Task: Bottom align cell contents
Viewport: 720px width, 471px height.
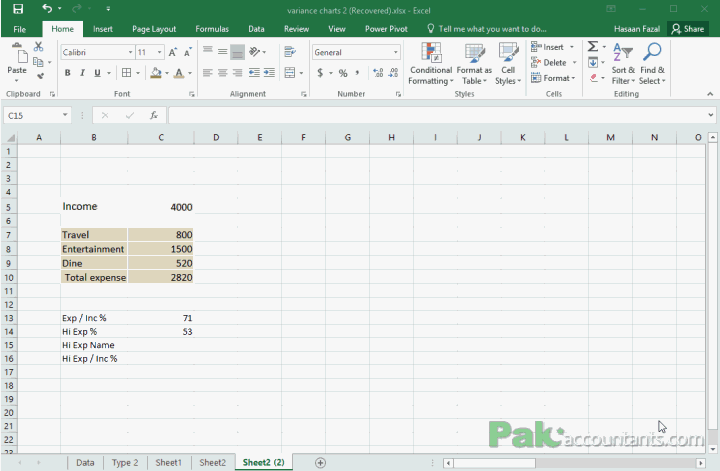Action: tap(237, 52)
